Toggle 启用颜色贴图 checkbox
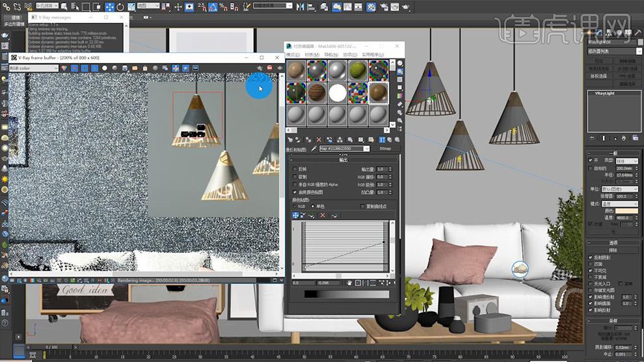Viewport: 644px width, 362px height. coord(295,192)
